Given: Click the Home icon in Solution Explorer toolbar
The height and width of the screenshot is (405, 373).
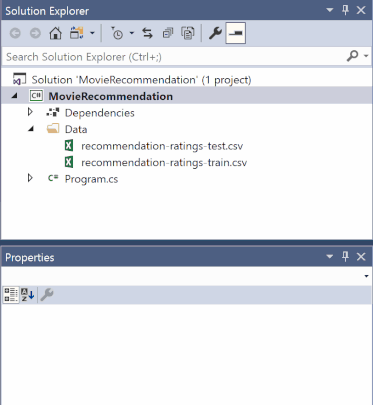Looking at the screenshot, I should pyautogui.click(x=55, y=33).
